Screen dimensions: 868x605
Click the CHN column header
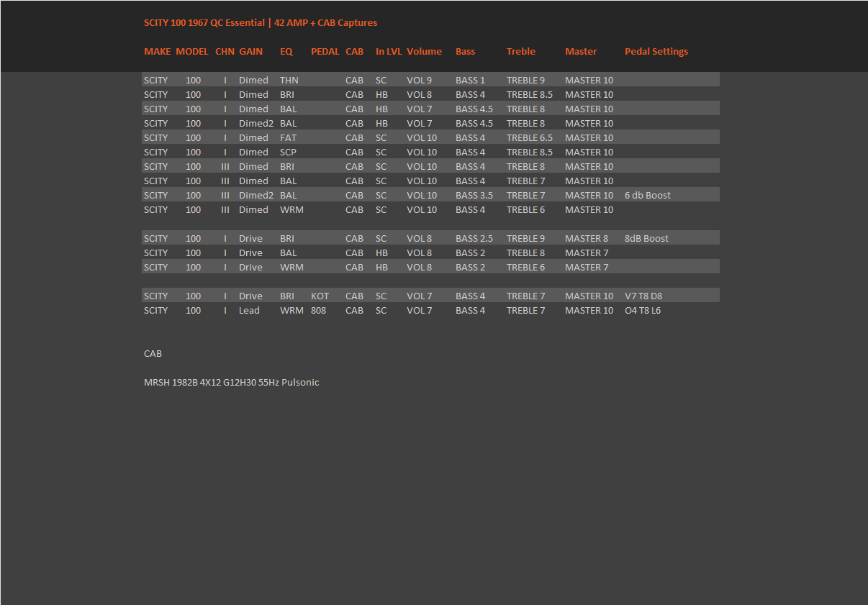click(x=225, y=51)
